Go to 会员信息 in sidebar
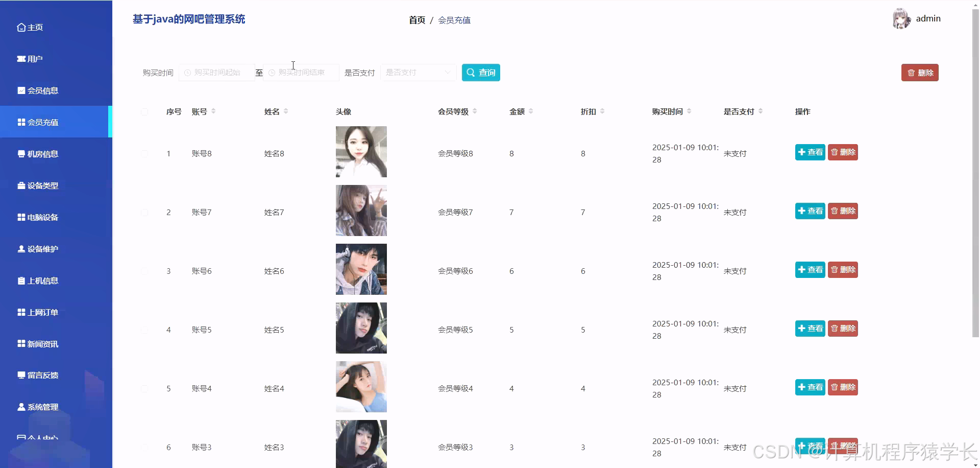Screen dimensions: 980x468 (38, 91)
